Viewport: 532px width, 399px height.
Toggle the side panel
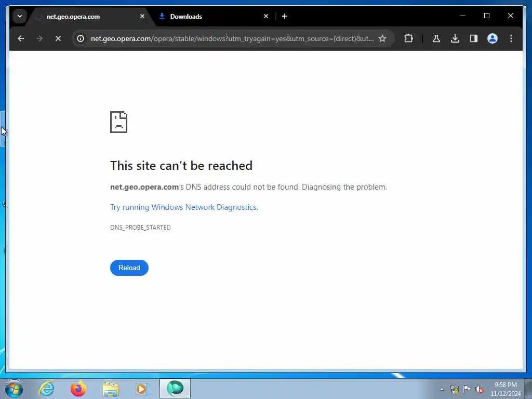click(474, 38)
